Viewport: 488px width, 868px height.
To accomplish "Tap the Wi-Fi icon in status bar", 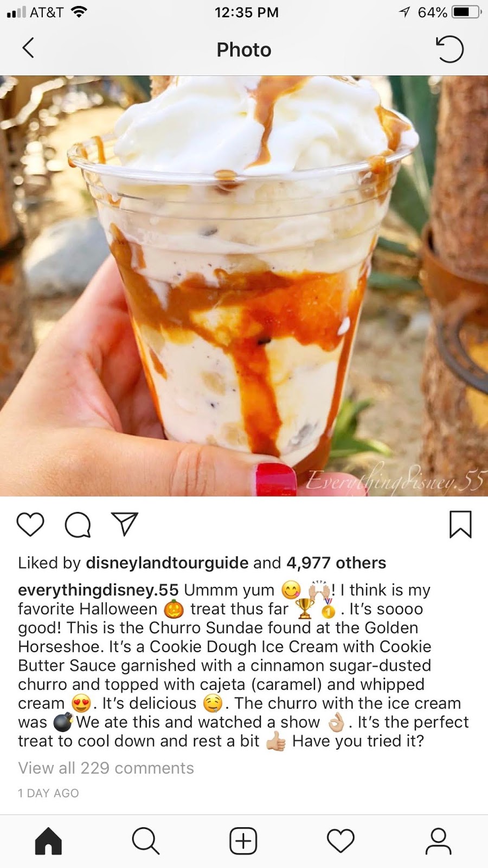I will tap(79, 12).
